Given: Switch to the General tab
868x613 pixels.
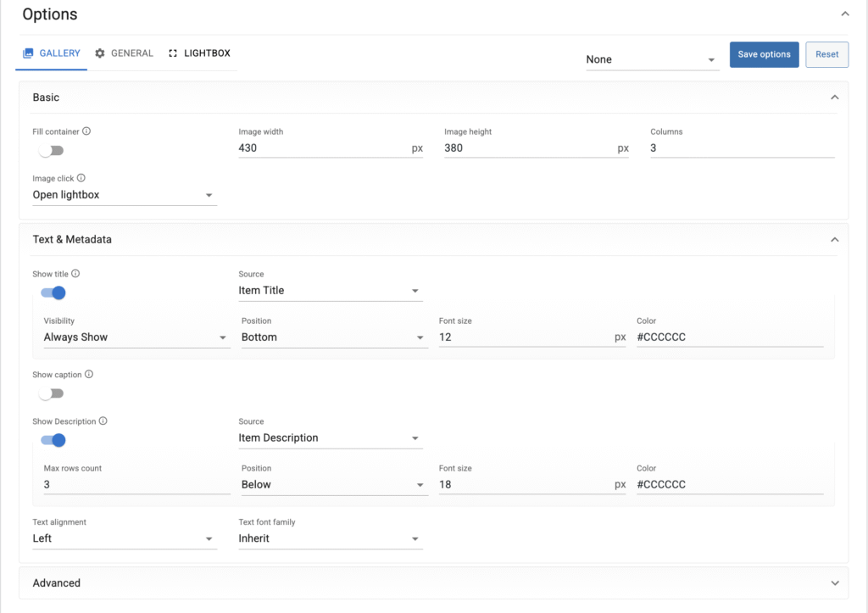Looking at the screenshot, I should tap(124, 53).
